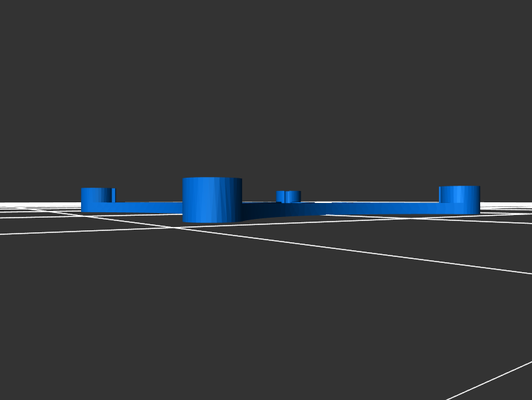Screen dimensions: 532x400
Task: Click bright highlight on right cylinder
Action: coord(458,194)
